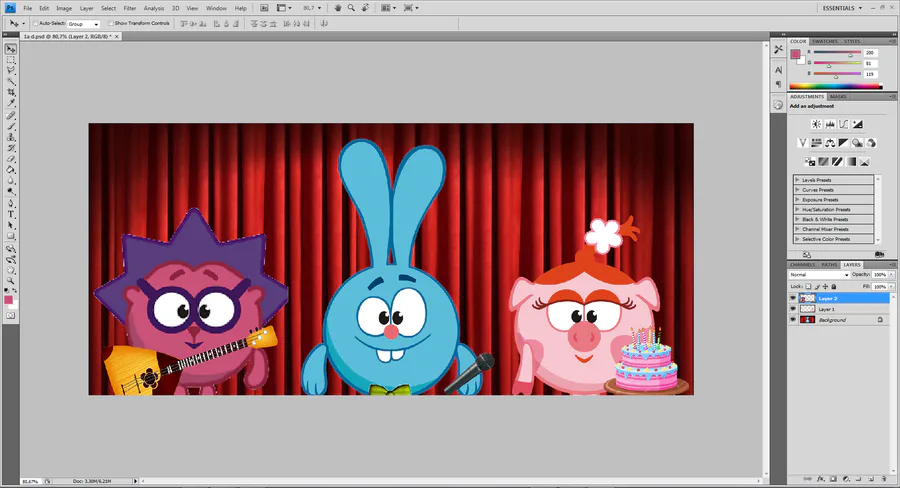Switch to the Paths tab

(829, 265)
